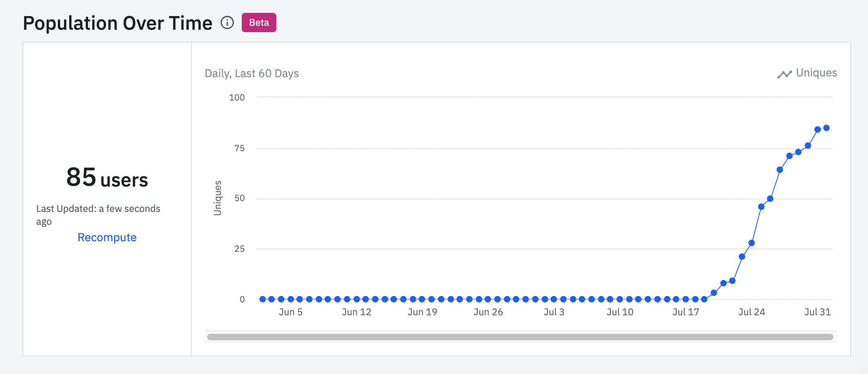The height and width of the screenshot is (374, 868).
Task: Select the last, highest data point on chart
Action: pyautogui.click(x=826, y=128)
